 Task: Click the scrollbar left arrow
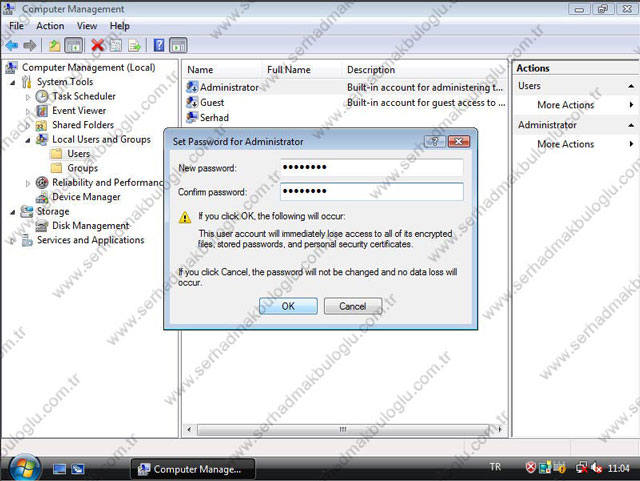(189, 429)
